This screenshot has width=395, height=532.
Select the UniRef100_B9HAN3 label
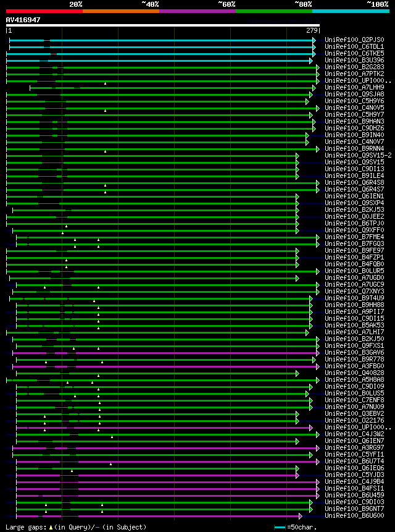coord(354,122)
